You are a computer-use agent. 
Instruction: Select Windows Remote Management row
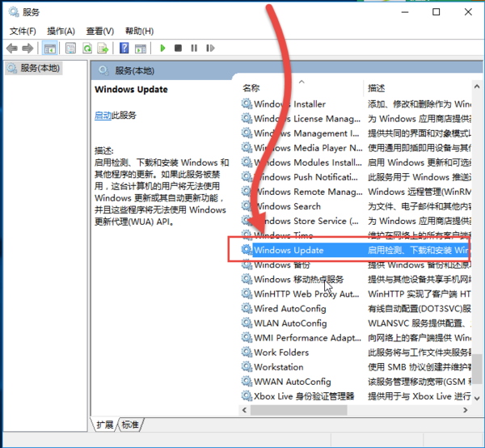356,192
